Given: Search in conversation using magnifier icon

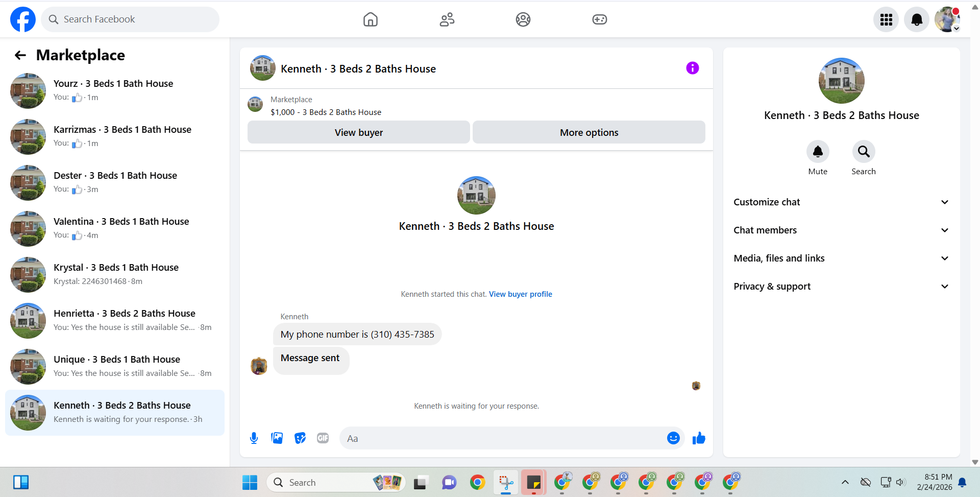Looking at the screenshot, I should tap(864, 152).
